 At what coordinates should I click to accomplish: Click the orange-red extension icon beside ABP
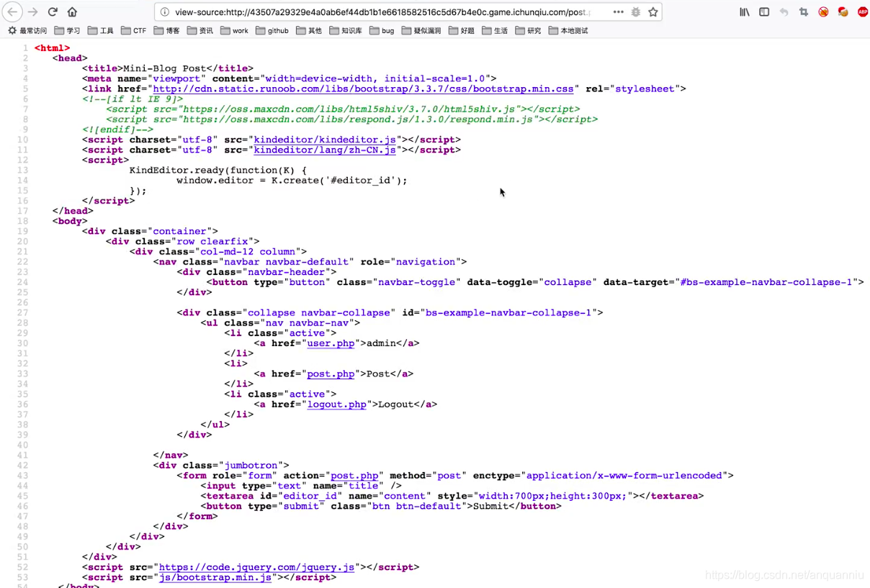point(843,12)
